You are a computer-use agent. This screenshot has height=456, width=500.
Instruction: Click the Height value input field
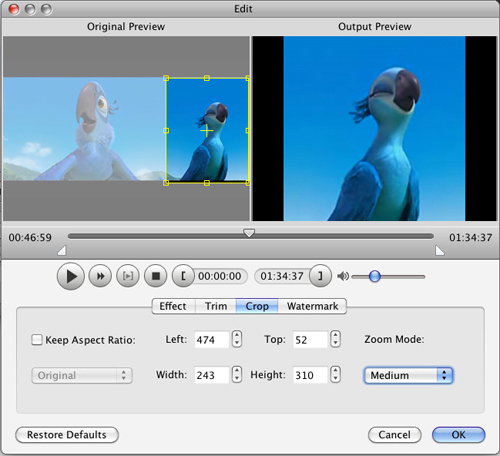(x=310, y=375)
